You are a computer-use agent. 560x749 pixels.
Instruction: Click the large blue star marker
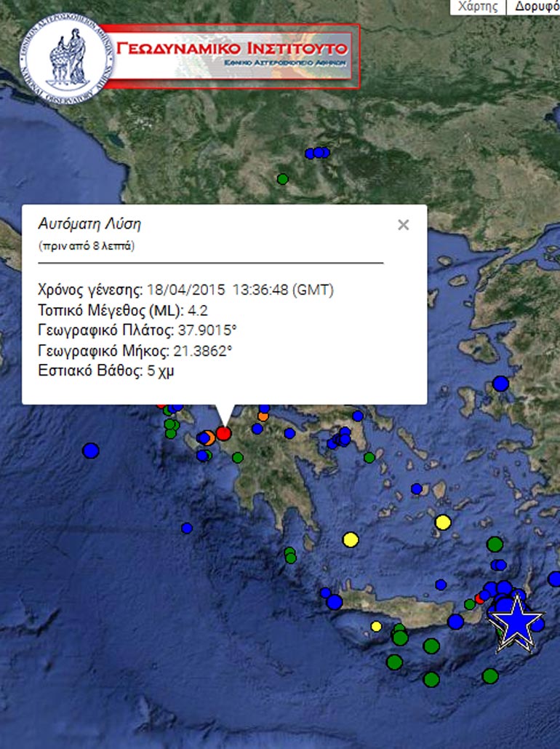pos(516,619)
